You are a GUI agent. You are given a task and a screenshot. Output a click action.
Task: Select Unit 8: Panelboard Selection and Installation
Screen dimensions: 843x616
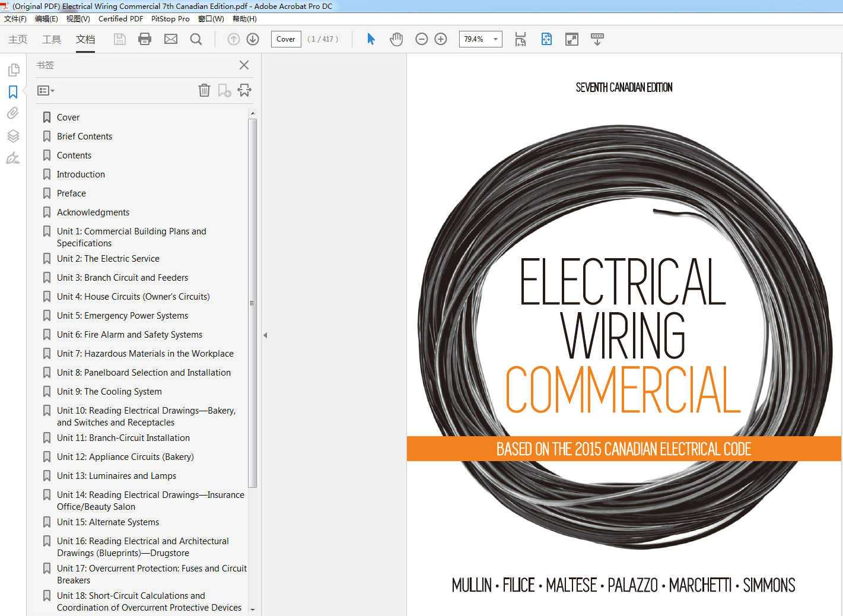[x=144, y=373]
